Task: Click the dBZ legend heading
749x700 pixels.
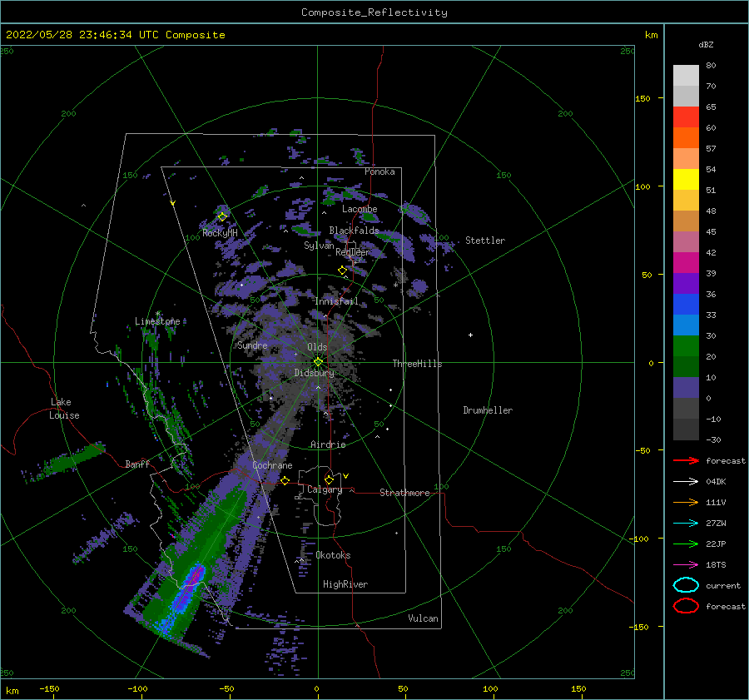Action: point(706,45)
